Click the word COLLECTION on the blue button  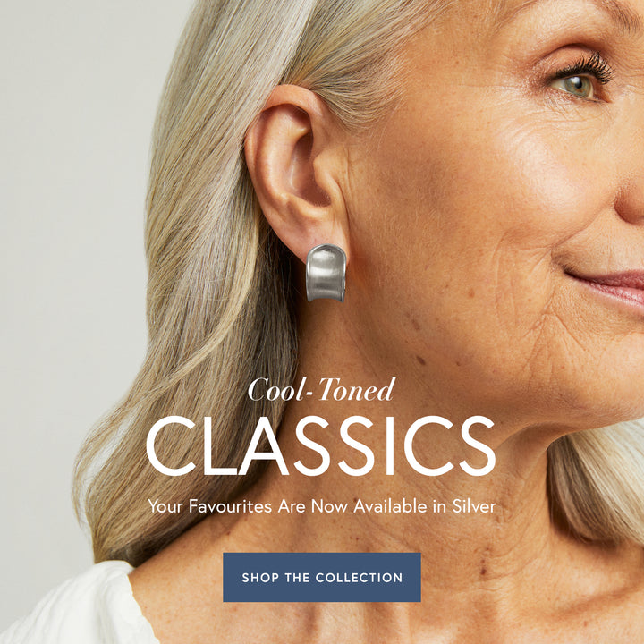[x=359, y=578]
